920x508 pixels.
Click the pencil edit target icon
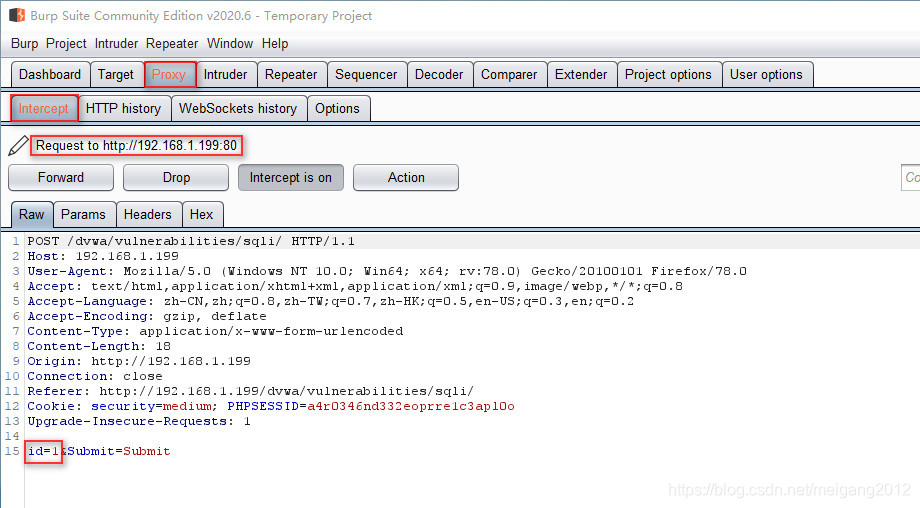tap(18, 145)
